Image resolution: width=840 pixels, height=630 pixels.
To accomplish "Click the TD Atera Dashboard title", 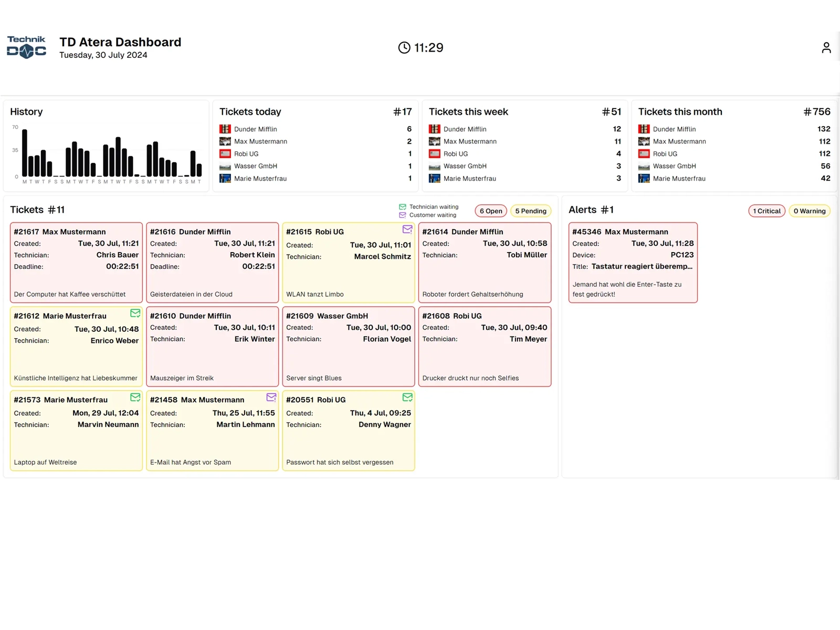I will coord(120,42).
